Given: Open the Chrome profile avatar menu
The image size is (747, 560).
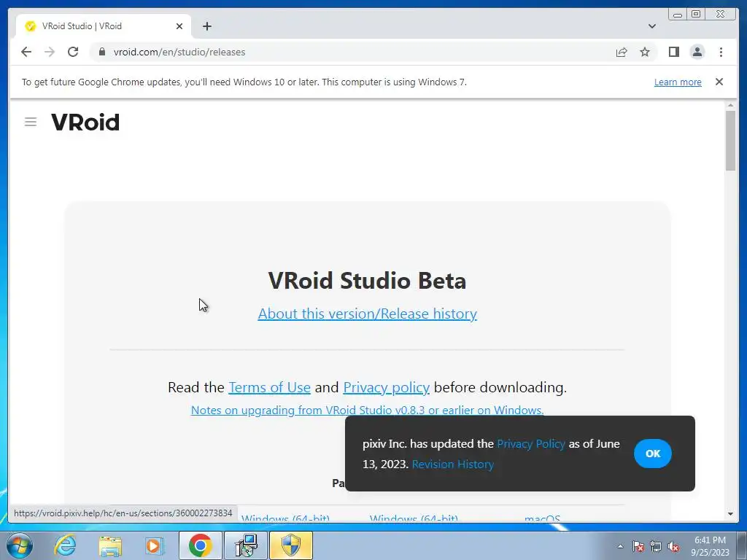Looking at the screenshot, I should click(697, 52).
